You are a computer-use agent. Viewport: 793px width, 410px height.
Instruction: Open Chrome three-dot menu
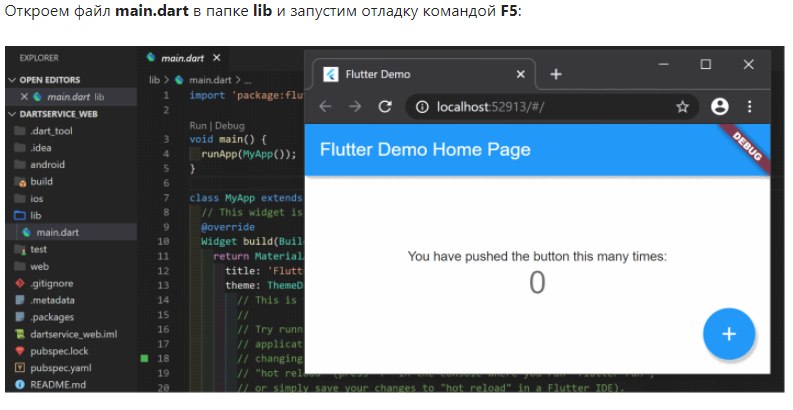point(750,106)
